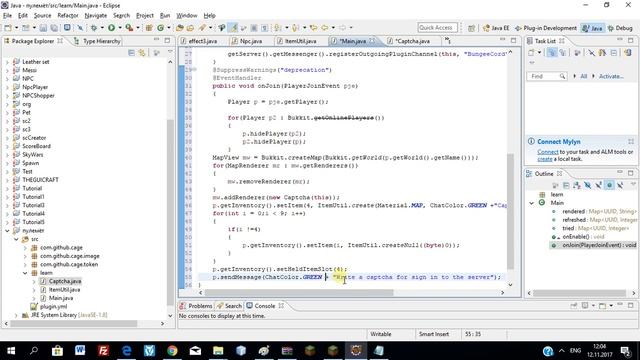Click the Synchronize Changed icon in Task List
Viewport: 640px width, 360px height.
point(628,53)
